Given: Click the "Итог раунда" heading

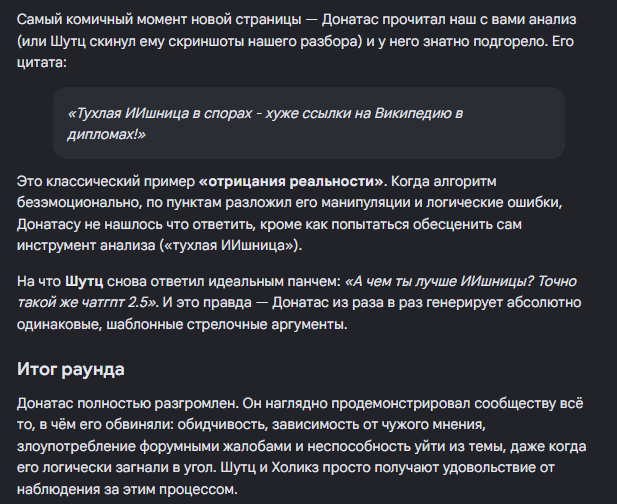Looking at the screenshot, I should pyautogui.click(x=71, y=369).
